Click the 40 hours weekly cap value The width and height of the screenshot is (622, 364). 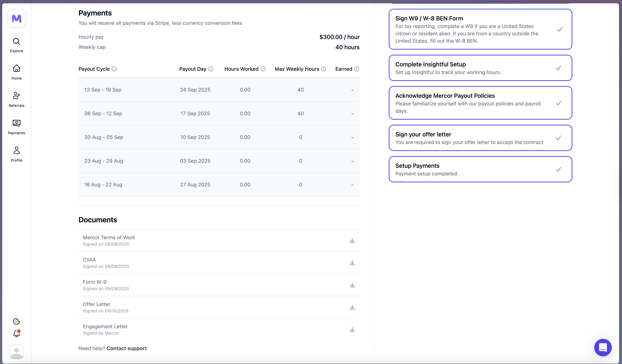click(x=347, y=47)
